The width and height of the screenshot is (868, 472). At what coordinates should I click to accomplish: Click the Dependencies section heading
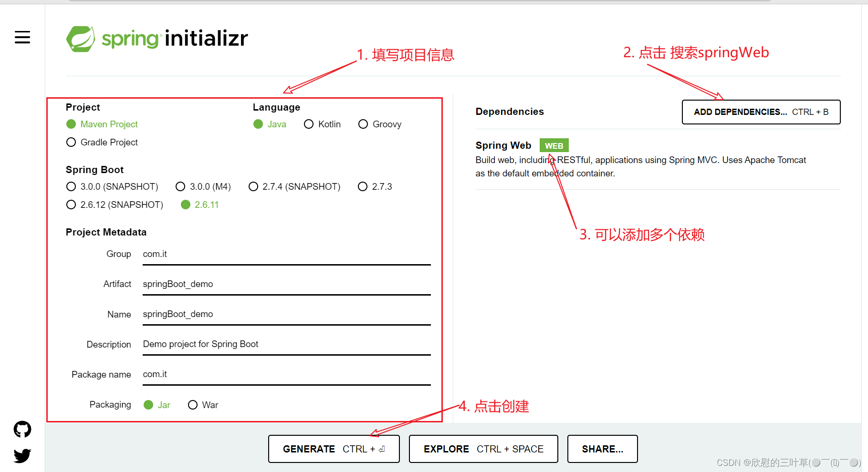point(510,112)
